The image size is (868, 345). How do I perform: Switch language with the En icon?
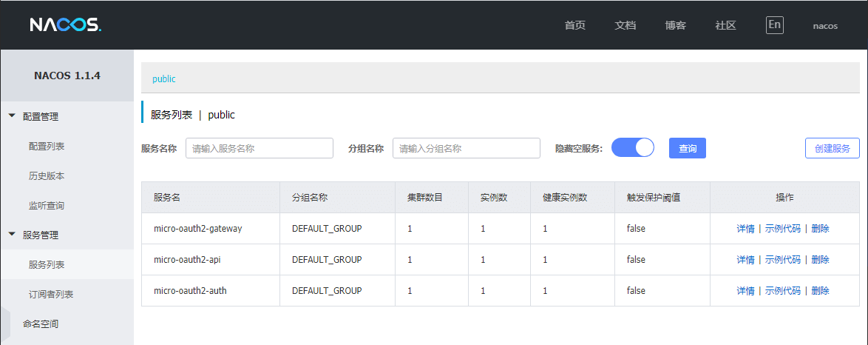[x=774, y=25]
